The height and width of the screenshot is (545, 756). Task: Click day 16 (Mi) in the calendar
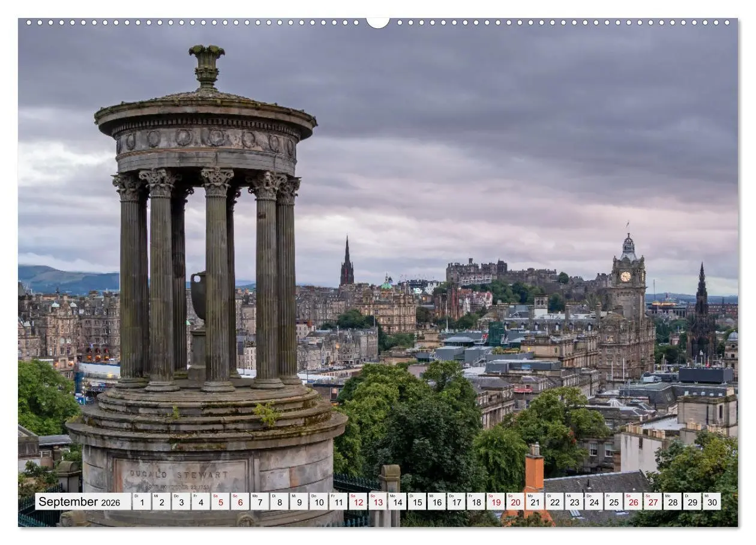coord(436,502)
